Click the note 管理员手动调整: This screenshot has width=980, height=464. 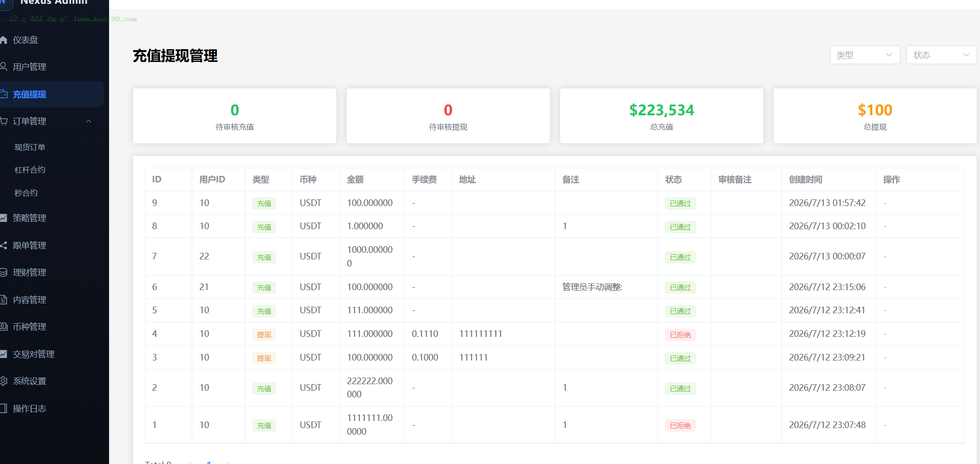click(x=592, y=287)
